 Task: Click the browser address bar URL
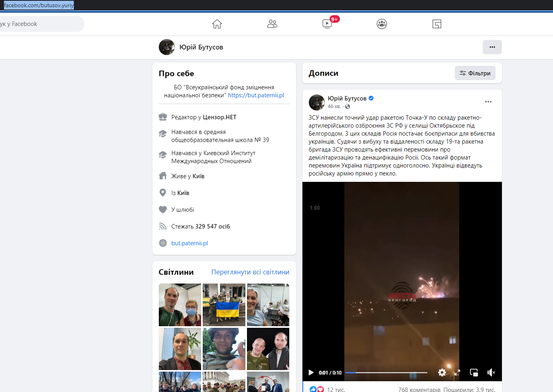pyautogui.click(x=39, y=5)
